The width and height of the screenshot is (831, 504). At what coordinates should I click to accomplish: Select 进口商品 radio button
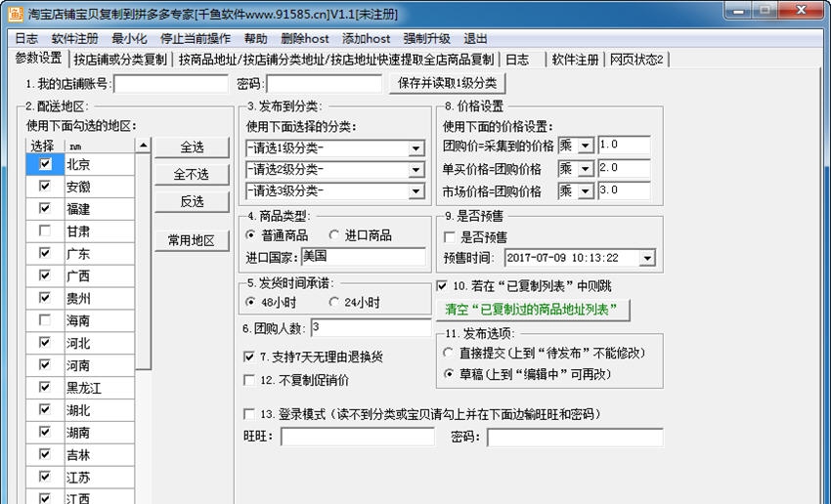click(334, 235)
